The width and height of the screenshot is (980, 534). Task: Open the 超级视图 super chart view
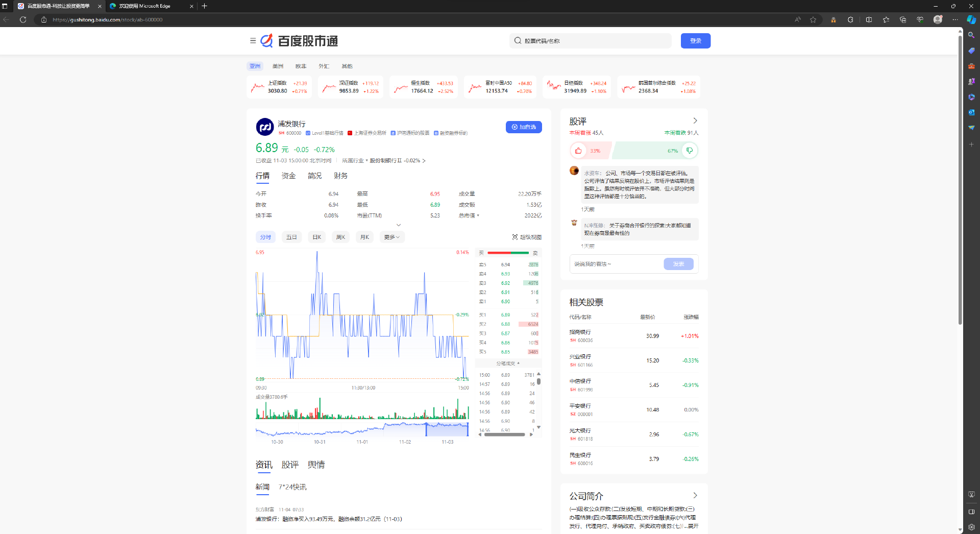[x=527, y=237]
